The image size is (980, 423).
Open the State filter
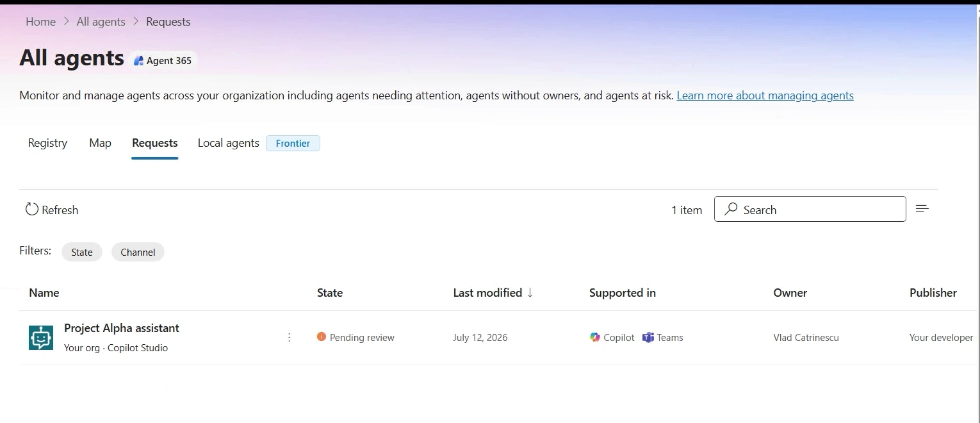click(x=82, y=252)
